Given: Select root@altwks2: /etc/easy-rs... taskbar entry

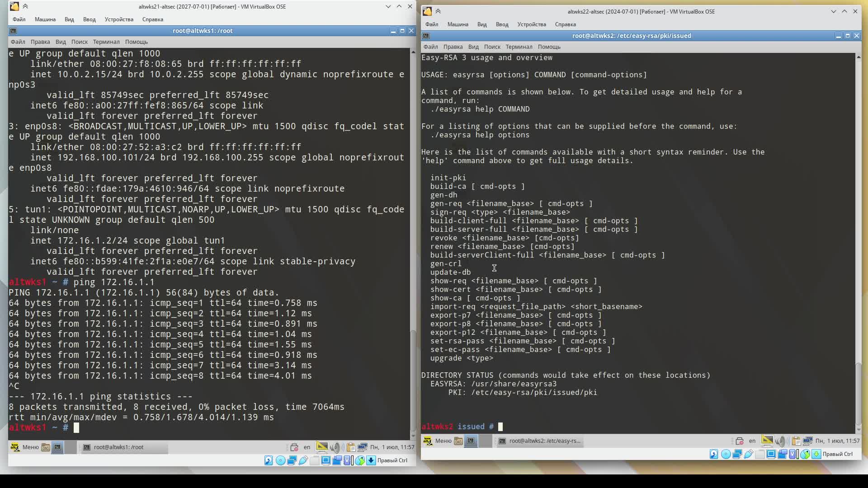Looking at the screenshot, I should [540, 441].
